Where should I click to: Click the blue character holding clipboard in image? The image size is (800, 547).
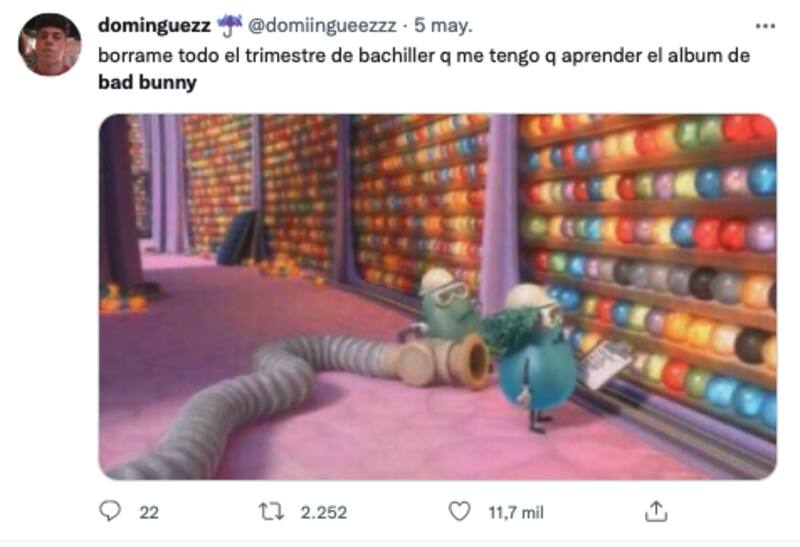533,357
